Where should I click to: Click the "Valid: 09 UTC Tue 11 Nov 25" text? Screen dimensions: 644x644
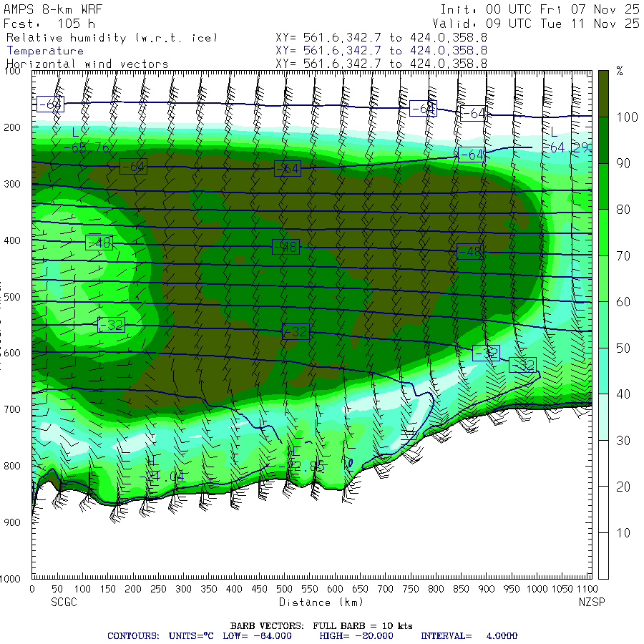535,24
